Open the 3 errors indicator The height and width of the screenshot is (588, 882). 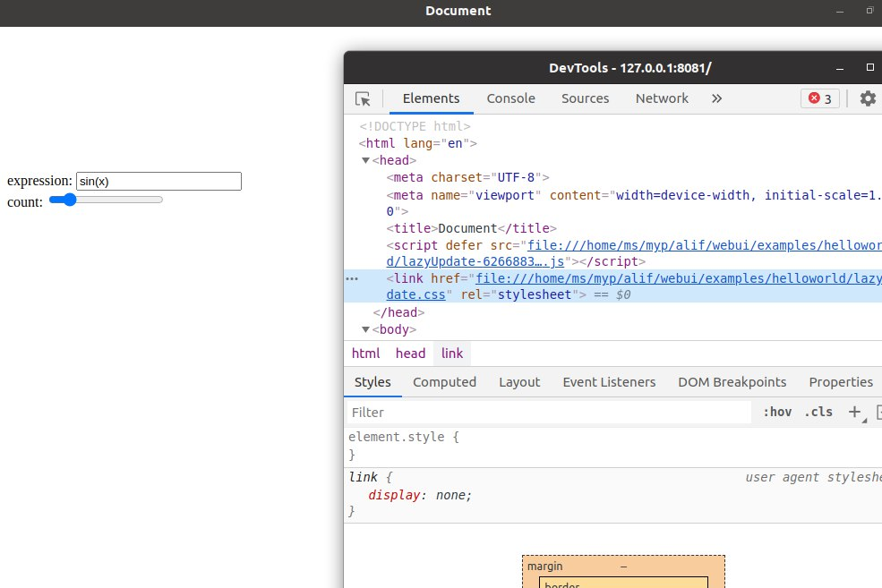tap(820, 98)
